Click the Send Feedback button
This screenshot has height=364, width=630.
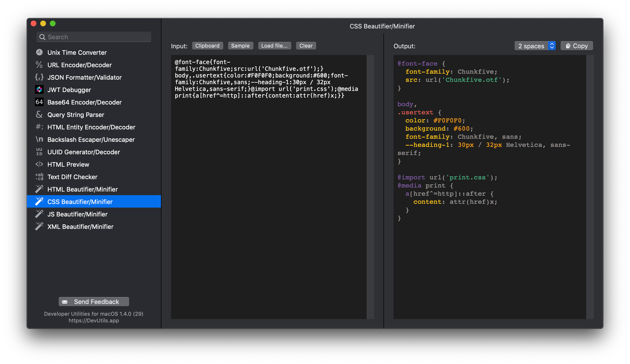coord(94,302)
